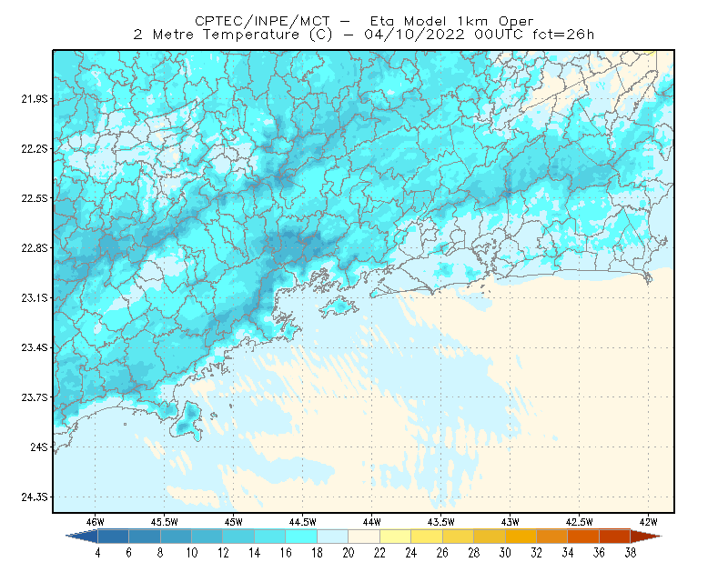Click the color bar segment between 6 and 8
Screen dimensions: 728x562
pyautogui.click(x=145, y=537)
